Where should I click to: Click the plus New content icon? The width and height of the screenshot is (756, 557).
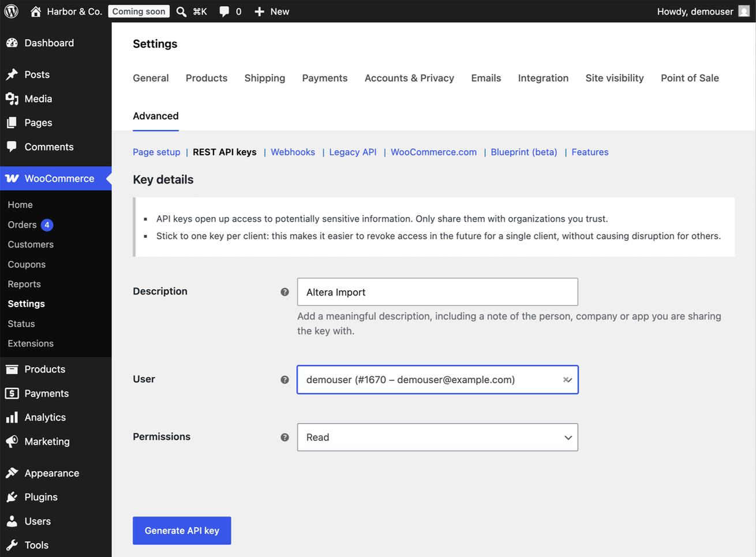tap(259, 12)
